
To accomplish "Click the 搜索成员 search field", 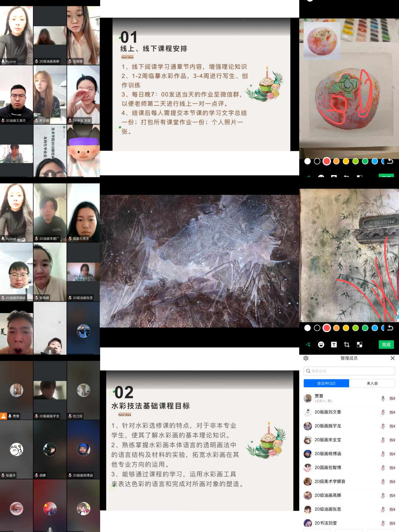I will coord(349,371).
